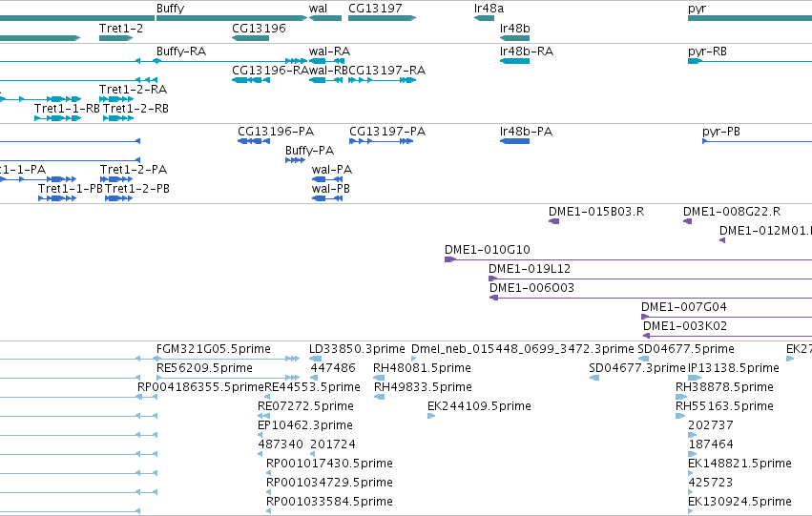Select the 425723 feature

point(690,493)
